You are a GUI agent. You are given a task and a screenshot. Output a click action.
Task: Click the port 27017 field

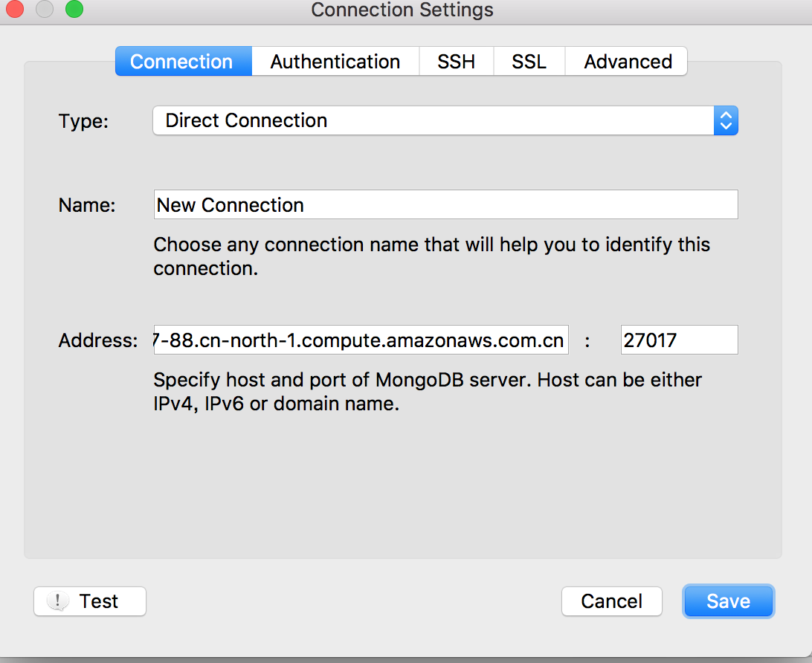coord(679,340)
